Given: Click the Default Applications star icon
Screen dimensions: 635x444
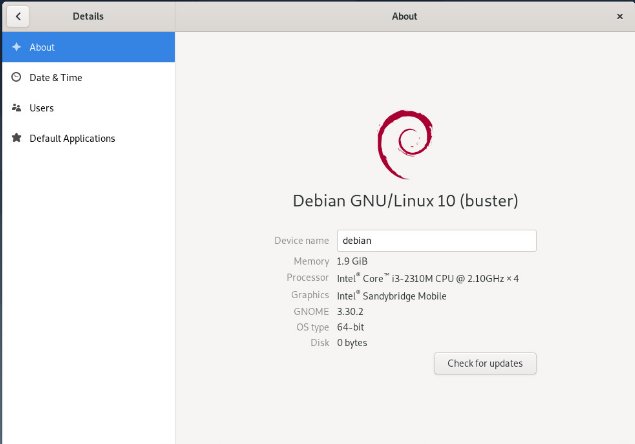Looking at the screenshot, I should point(16,138).
